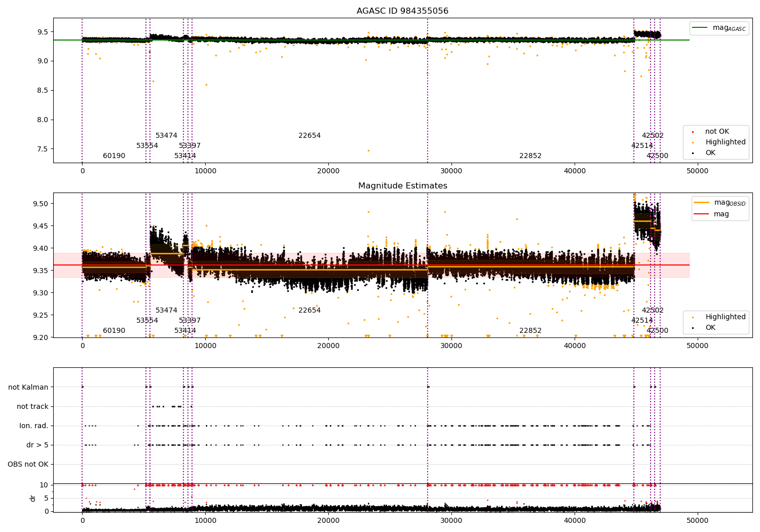
Task: Click OBSID label 22852 in the middle plot
Action: pyautogui.click(x=530, y=331)
